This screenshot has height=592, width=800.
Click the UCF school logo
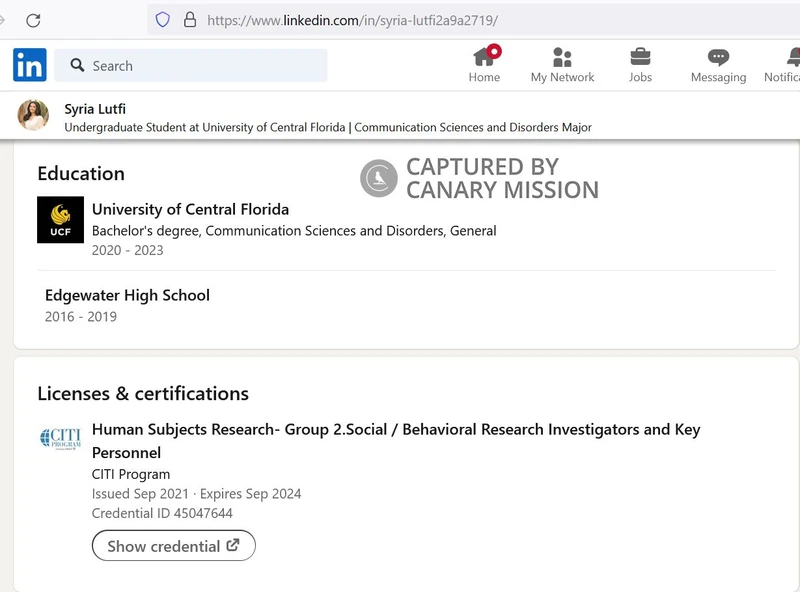pos(60,220)
